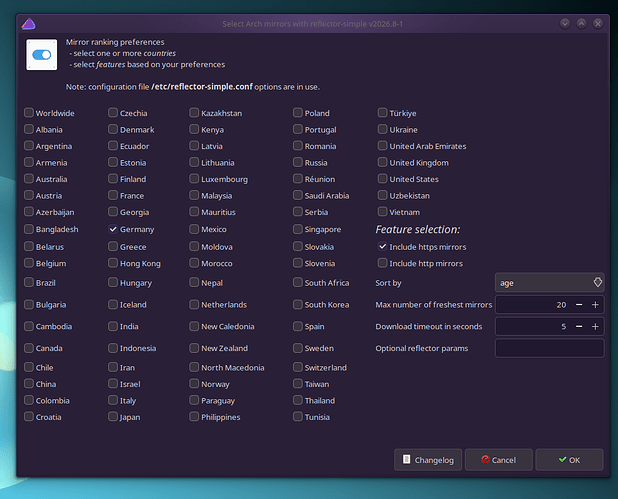Check the Singapore checkbox
Viewport: 618px width, 499px height.
tap(298, 229)
